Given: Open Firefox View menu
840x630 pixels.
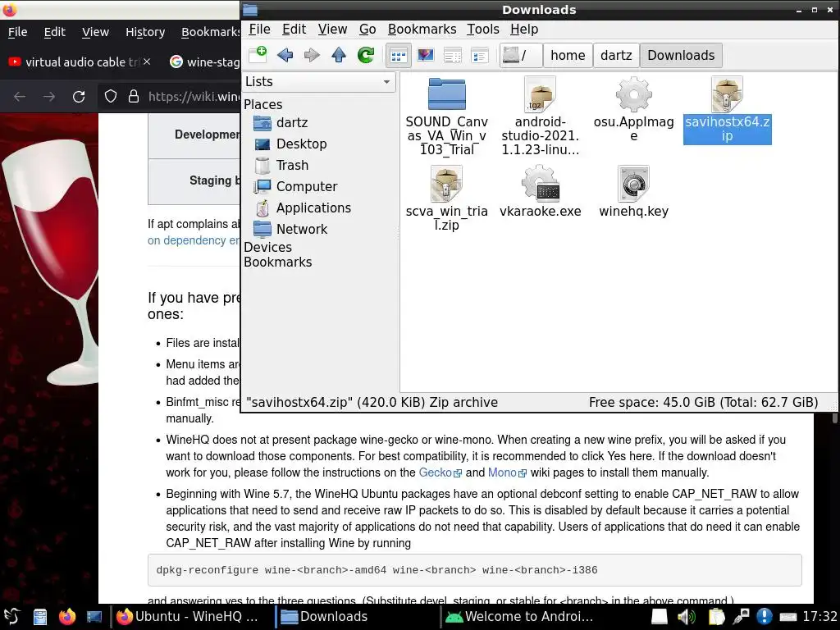Looking at the screenshot, I should click(x=95, y=32).
